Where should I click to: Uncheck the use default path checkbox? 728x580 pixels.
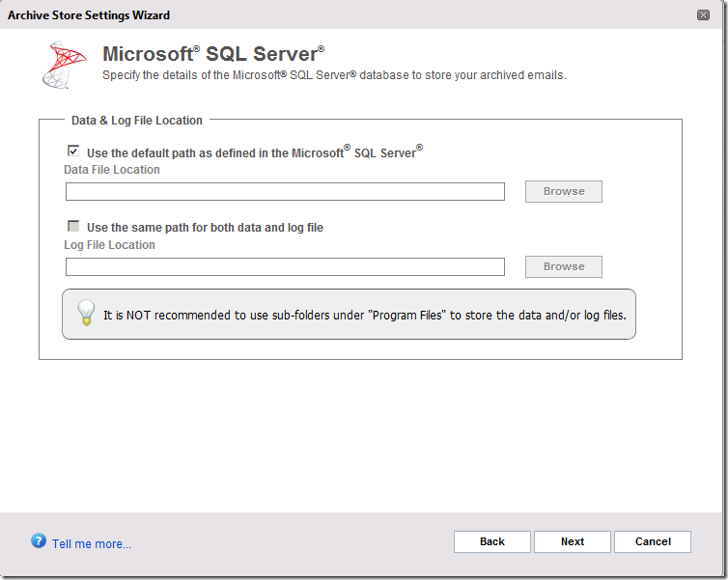pyautogui.click(x=73, y=151)
